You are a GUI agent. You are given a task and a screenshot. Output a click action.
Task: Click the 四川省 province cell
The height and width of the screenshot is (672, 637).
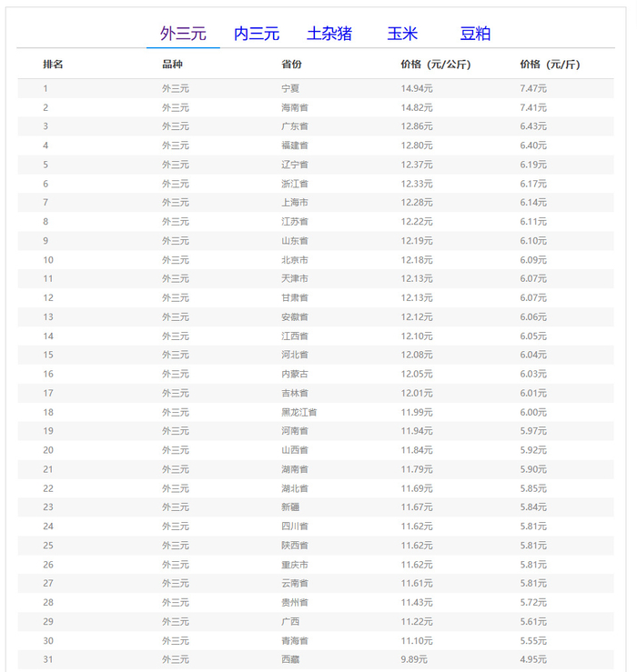(x=295, y=527)
